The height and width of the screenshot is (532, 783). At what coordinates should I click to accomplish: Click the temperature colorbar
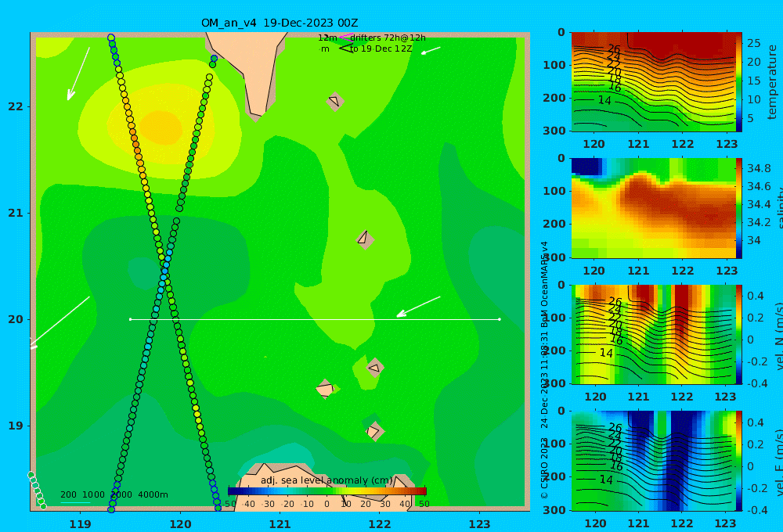click(x=739, y=82)
